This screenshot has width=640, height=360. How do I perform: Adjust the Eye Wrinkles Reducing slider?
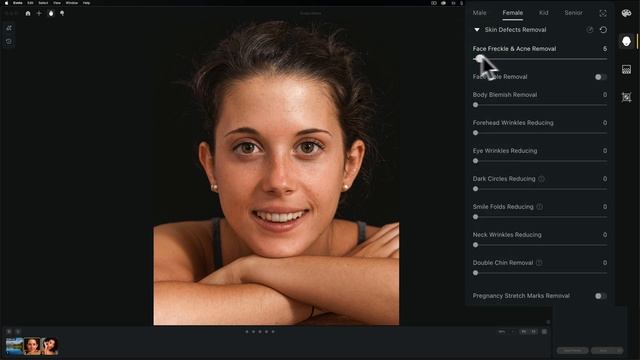coord(540,161)
